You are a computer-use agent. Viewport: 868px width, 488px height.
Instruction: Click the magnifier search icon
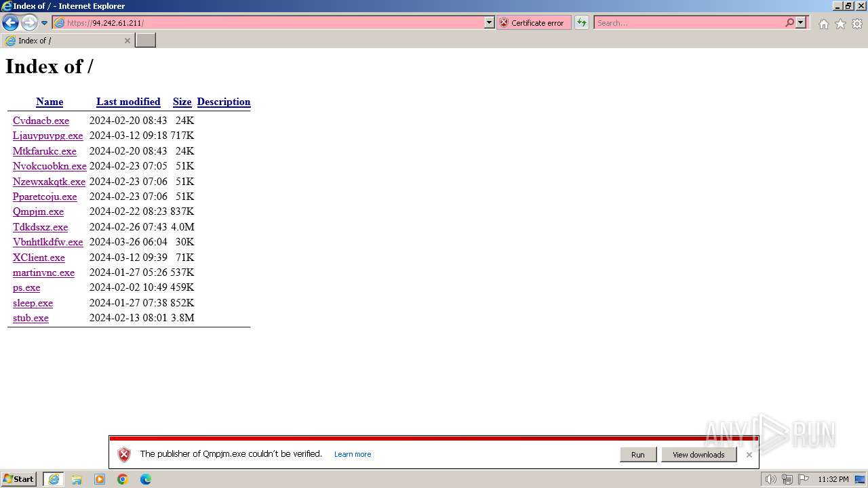789,22
